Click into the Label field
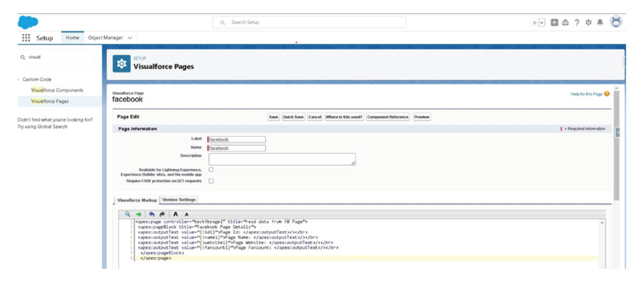644x282 pixels. (x=236, y=140)
